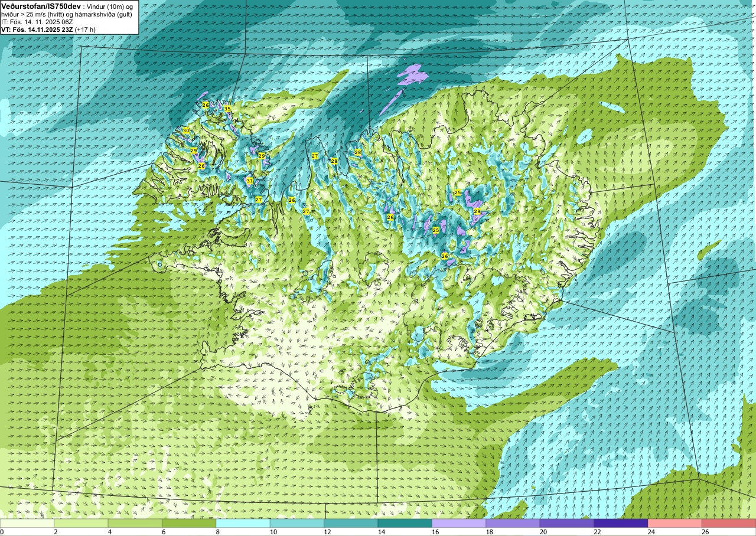Click the 20–22 m/s violet legend swatch
Viewport: 756px width, 536px height.
pos(567,523)
